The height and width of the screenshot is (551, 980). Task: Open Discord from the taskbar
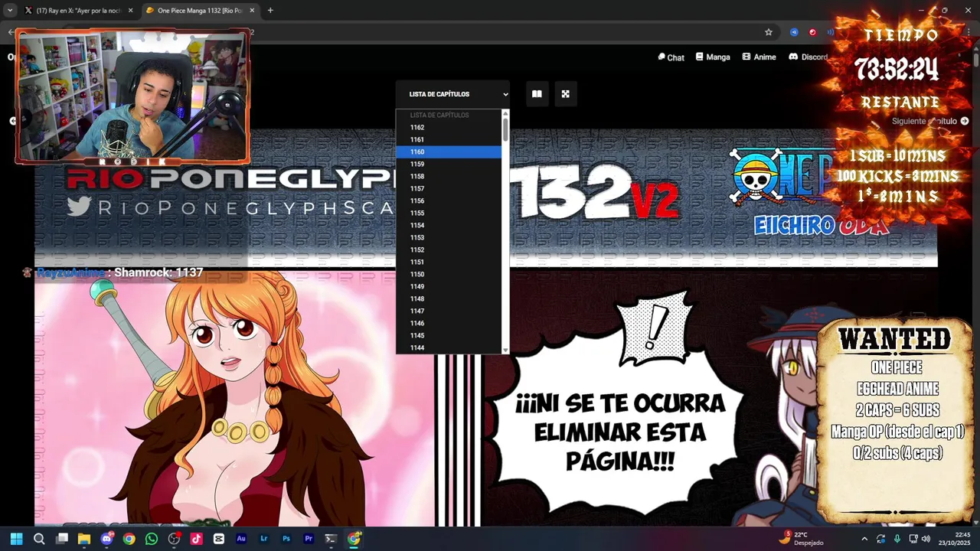click(x=106, y=539)
